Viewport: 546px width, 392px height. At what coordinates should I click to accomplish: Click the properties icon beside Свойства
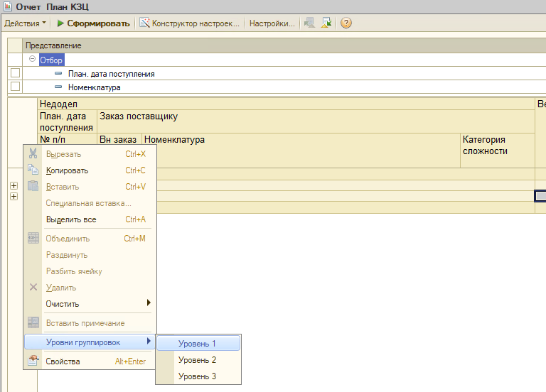(33, 361)
